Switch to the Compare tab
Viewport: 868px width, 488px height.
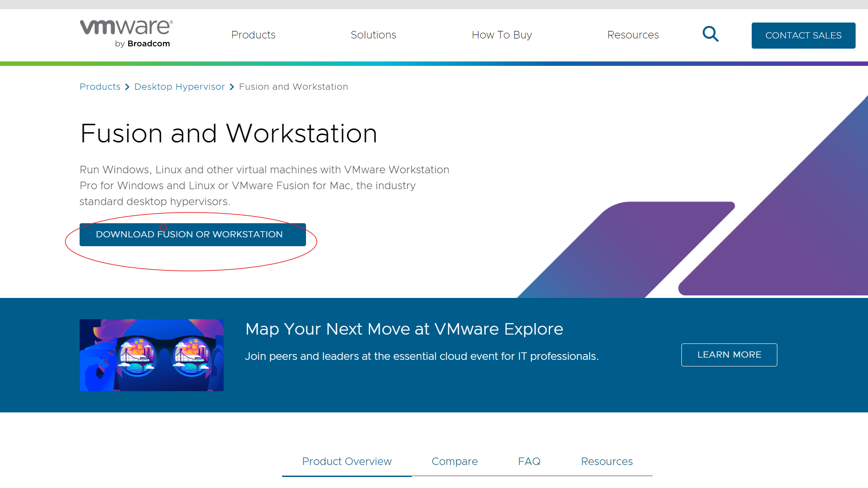tap(454, 461)
